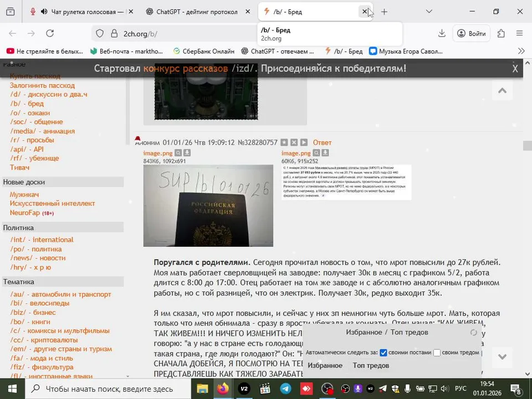
Task: Open the Firefox extensions menu
Action: [x=501, y=33]
